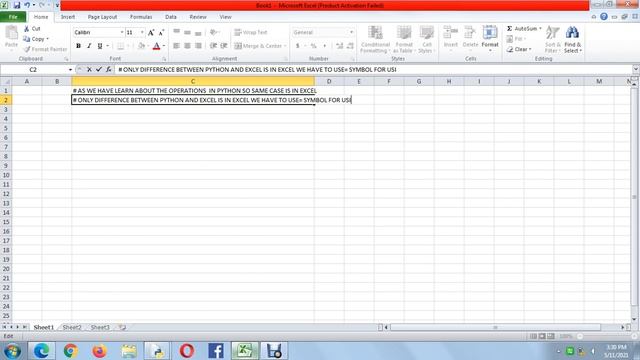Apply the red font color A icon
Viewport: 640px width, 360px height.
(x=156, y=46)
